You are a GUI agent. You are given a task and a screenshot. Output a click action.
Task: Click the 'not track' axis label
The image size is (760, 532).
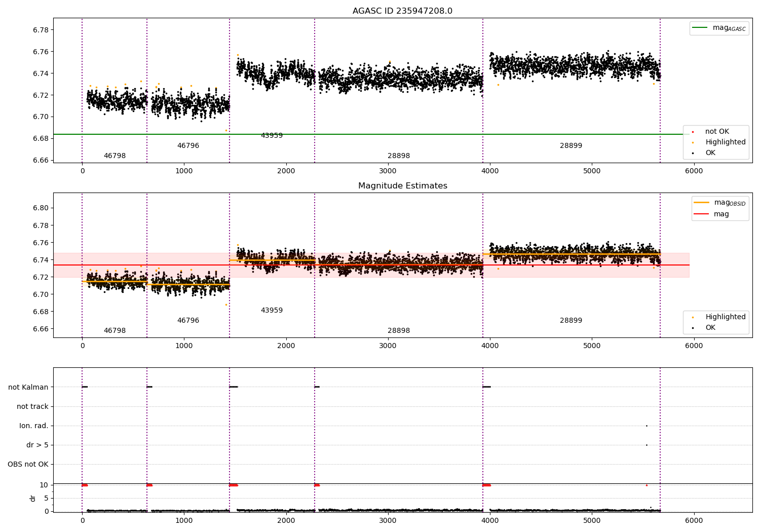click(32, 406)
